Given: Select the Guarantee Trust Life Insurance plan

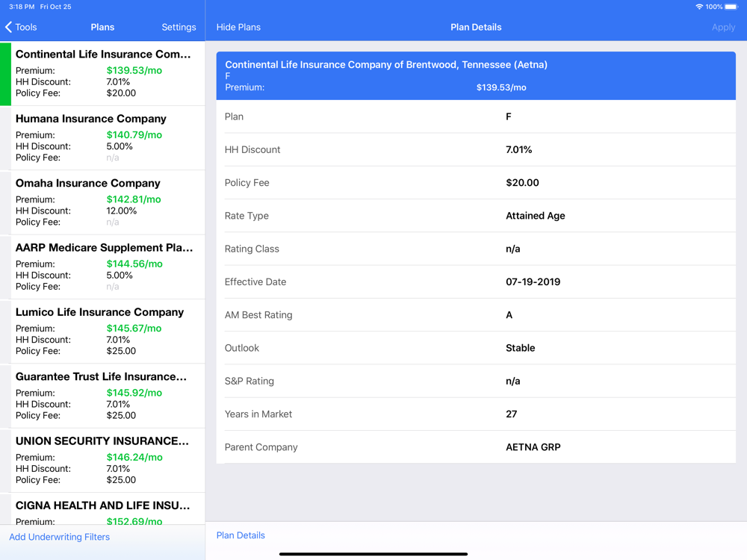Looking at the screenshot, I should click(x=102, y=396).
